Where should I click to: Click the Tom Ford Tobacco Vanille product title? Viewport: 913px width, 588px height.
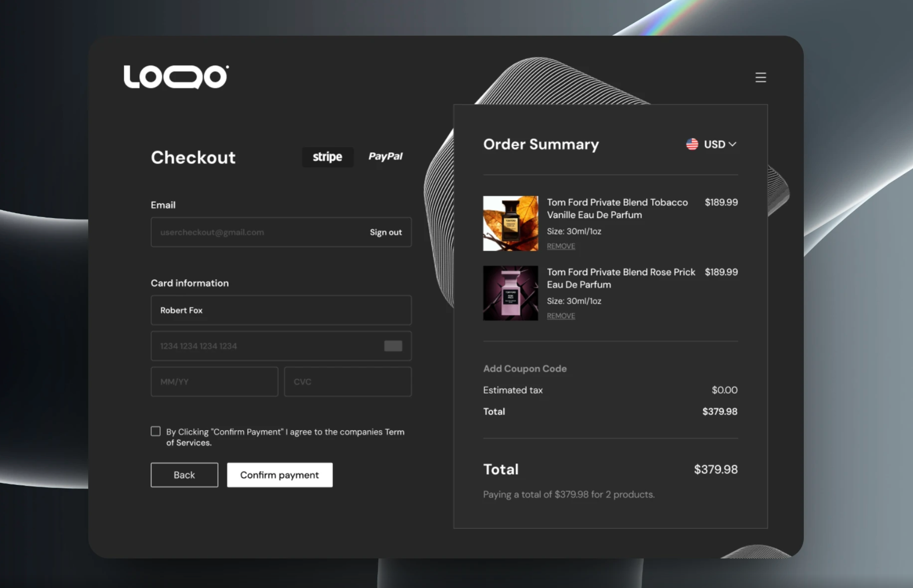pyautogui.click(x=617, y=208)
